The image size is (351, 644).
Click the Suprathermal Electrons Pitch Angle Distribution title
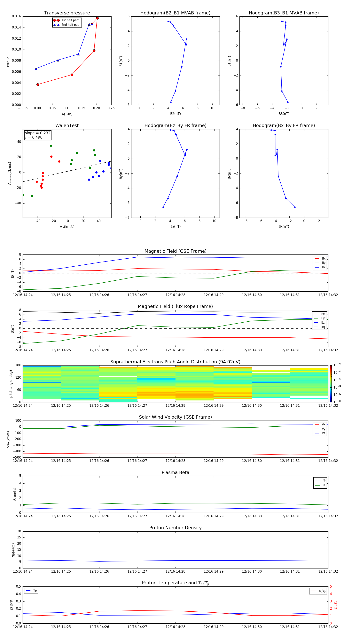point(175,362)
